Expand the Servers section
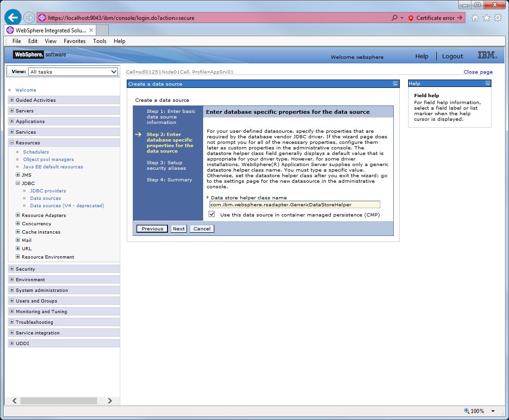The height and width of the screenshot is (420, 509). (x=12, y=111)
